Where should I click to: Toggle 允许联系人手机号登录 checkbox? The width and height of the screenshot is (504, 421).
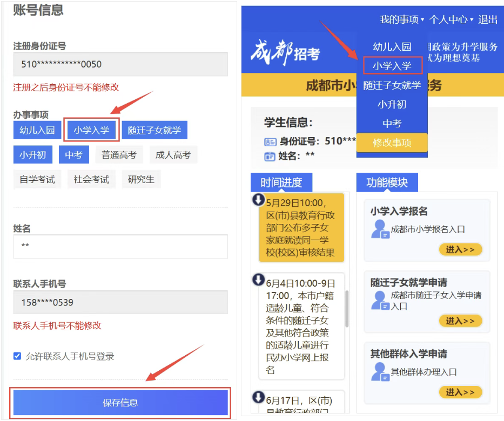click(x=17, y=356)
